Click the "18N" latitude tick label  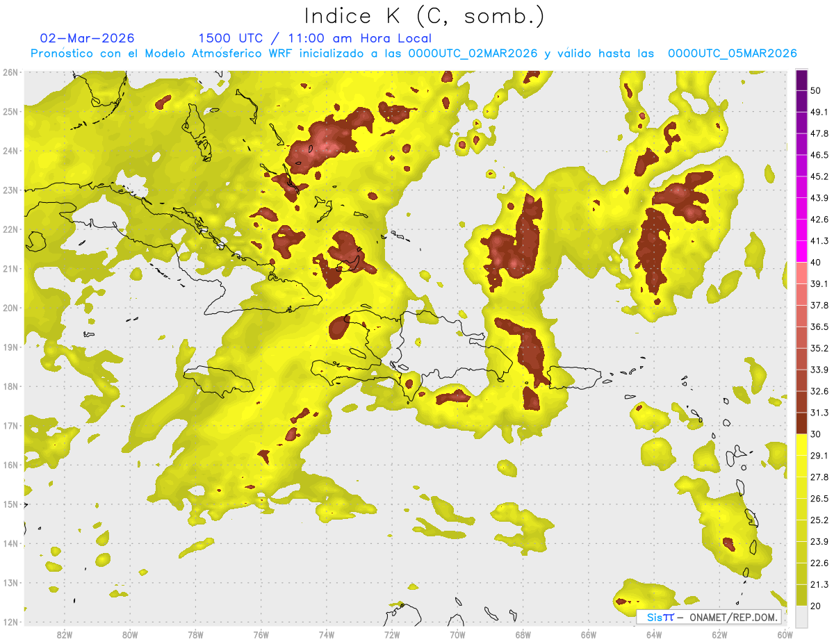coord(10,386)
